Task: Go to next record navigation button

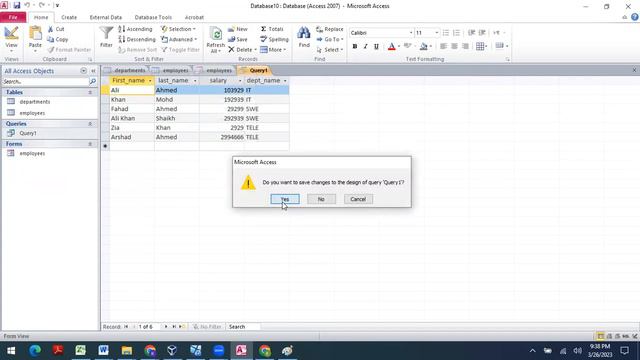Action: tap(166, 327)
